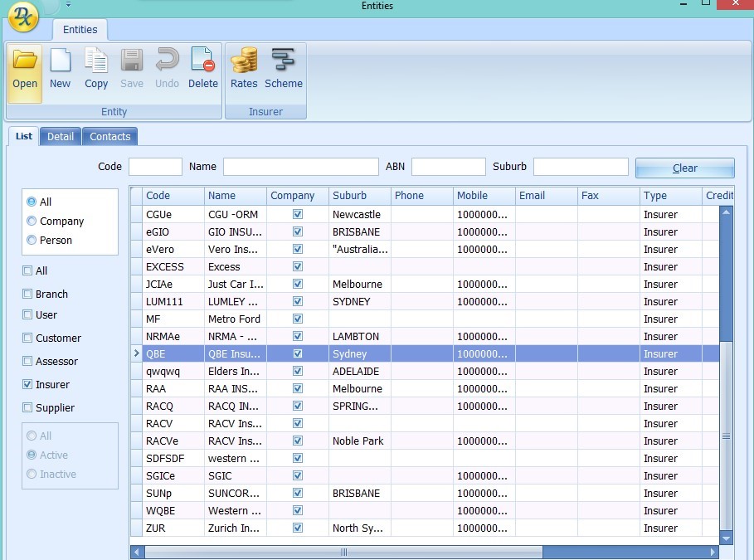The image size is (754, 560).
Task: Click the ADELAIDE suburb cell
Action: (360, 372)
